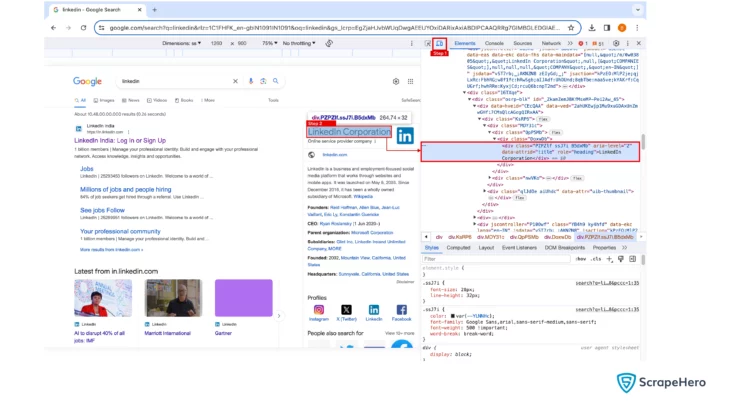Viewport: 744px width, 413px height.
Task: Click More results from linkedin.com
Action: click(112, 250)
